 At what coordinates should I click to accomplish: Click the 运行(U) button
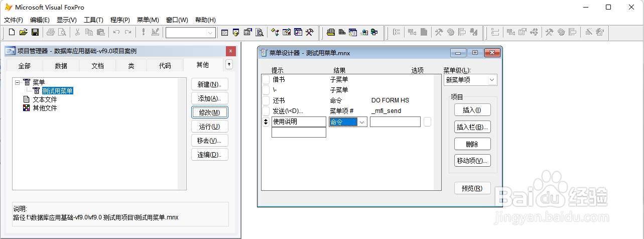pyautogui.click(x=210, y=127)
